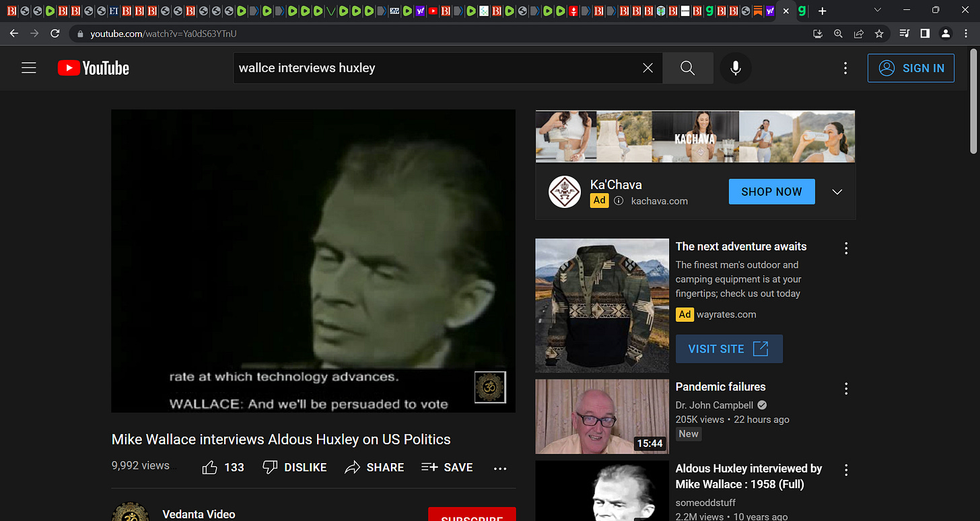Open the three-dot more actions under the video

[499, 467]
